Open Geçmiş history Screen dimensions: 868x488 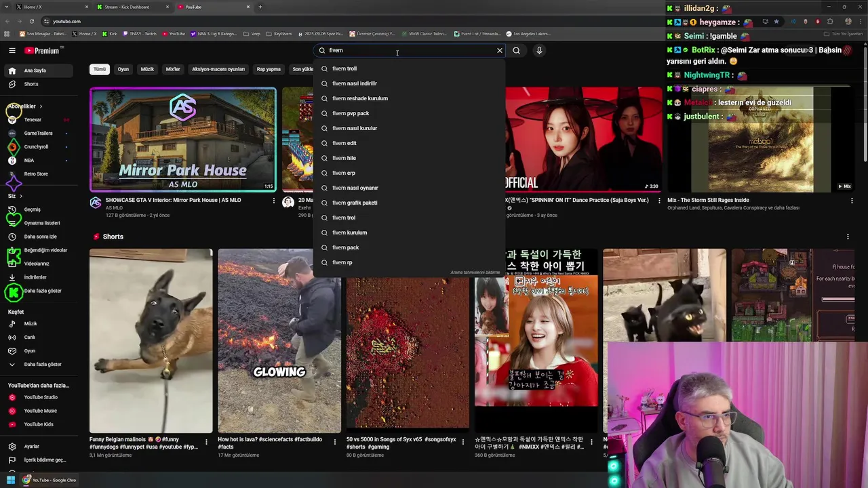pos(39,209)
